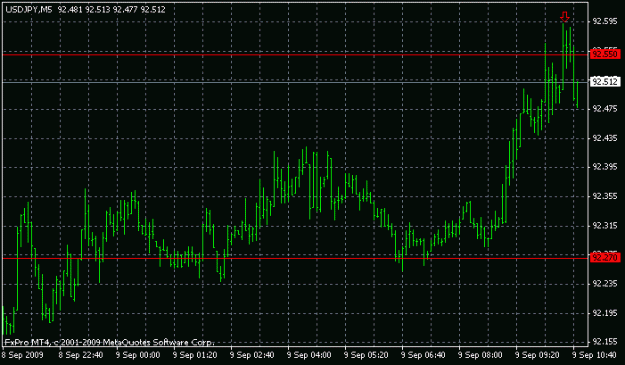Click the OHLC values 92.481 92.513 92.477 92.512

[112, 9]
